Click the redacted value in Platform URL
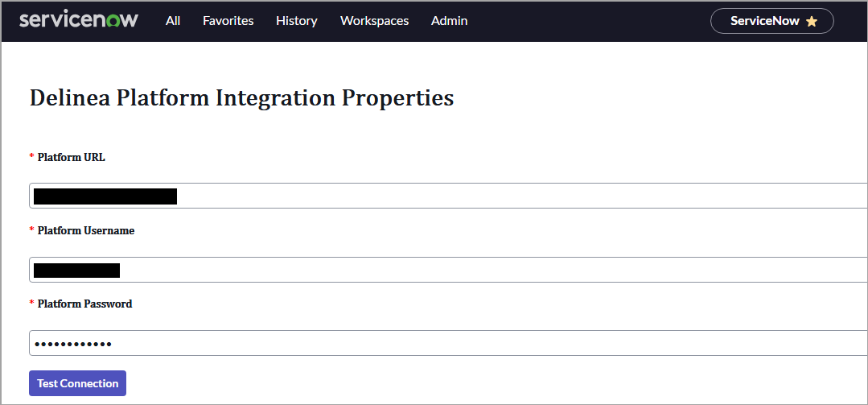Image resolution: width=868 pixels, height=405 pixels. (x=105, y=196)
